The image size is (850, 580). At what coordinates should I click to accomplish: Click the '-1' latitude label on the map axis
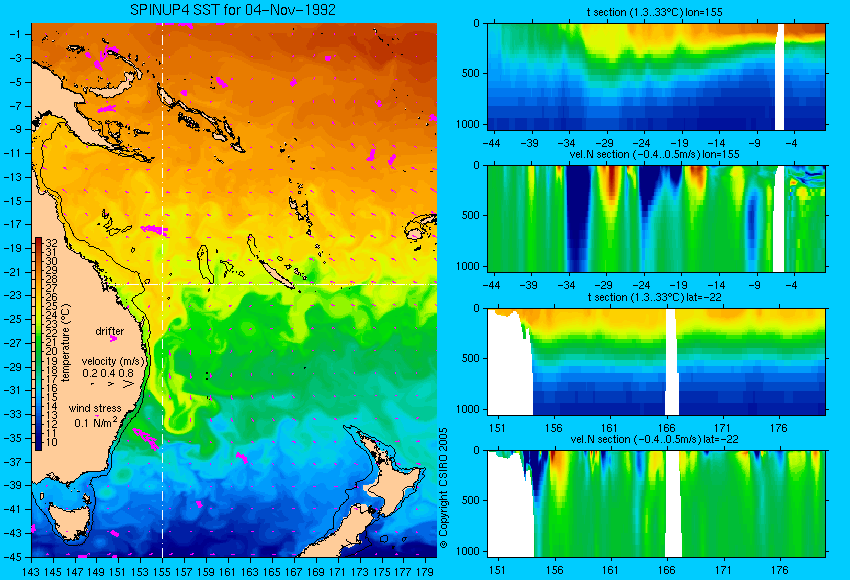tap(15, 34)
